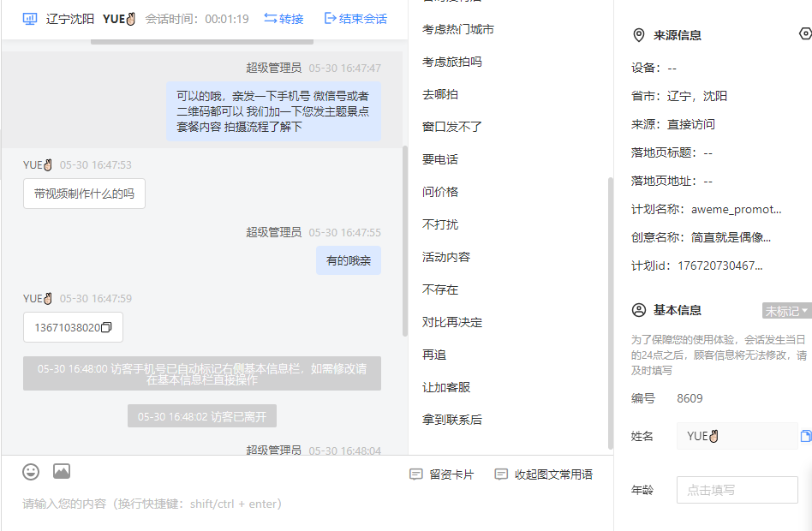
Task: Click the 编号 value 8609
Action: click(x=690, y=398)
